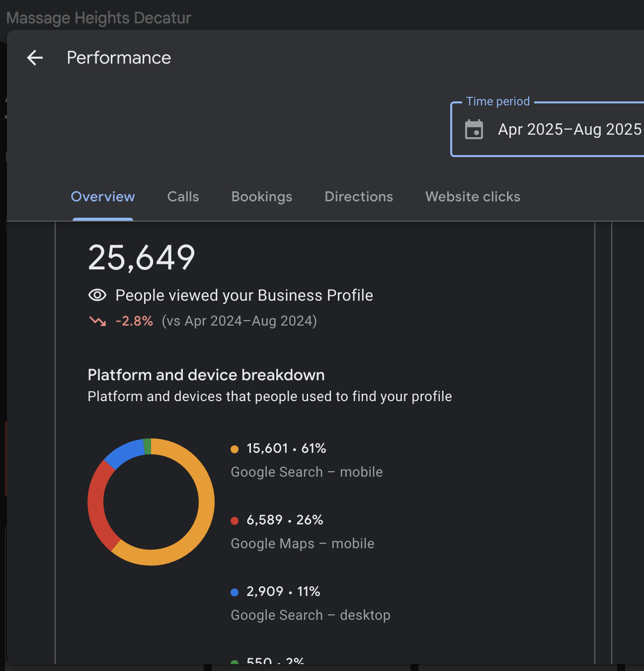
Task: Click the calendar icon in Time period
Action: 474,130
